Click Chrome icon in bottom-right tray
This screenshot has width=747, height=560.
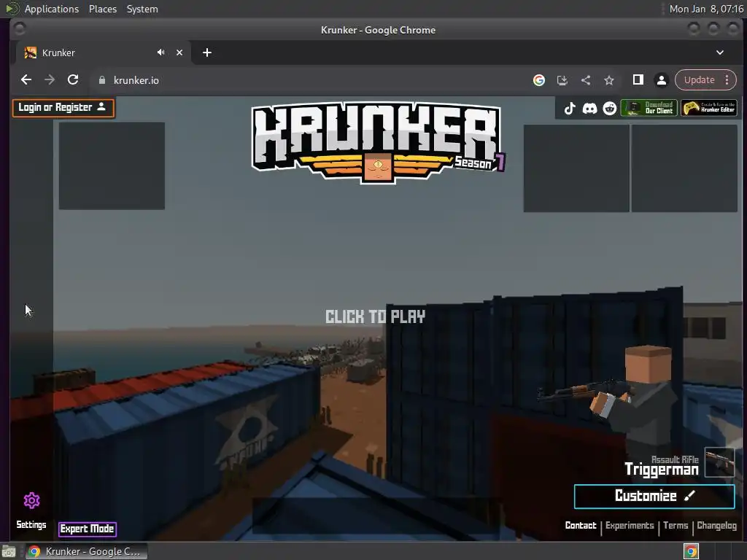pyautogui.click(x=691, y=551)
